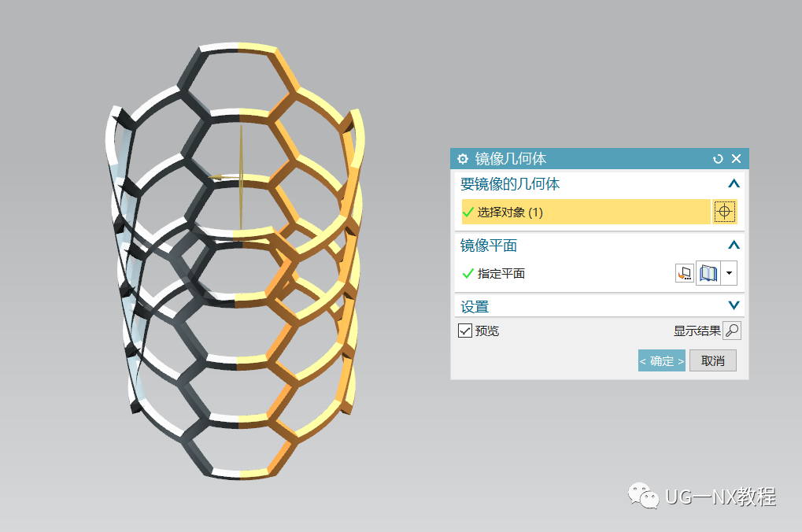
Task: Click the WeChat logo watermark
Action: 644,496
